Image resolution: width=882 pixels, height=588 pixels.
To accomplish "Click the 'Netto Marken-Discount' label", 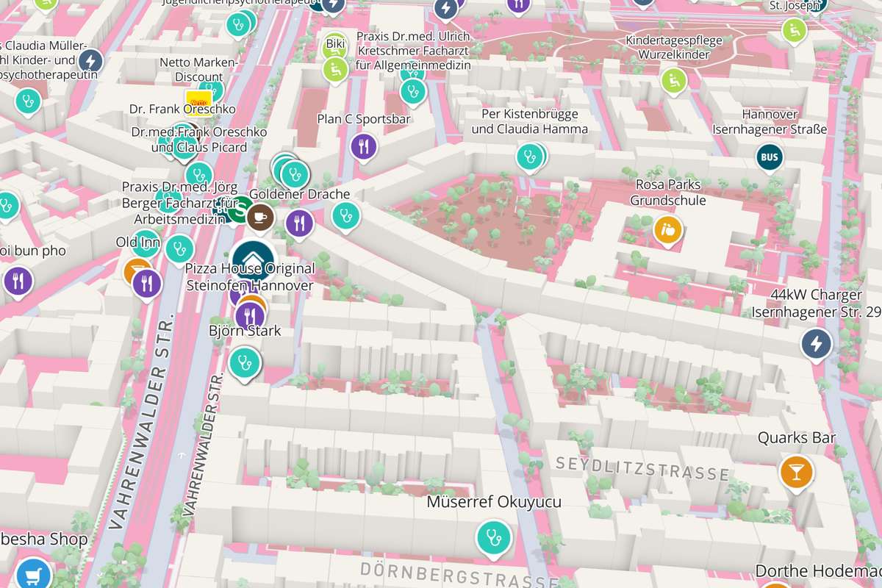I will tap(199, 70).
